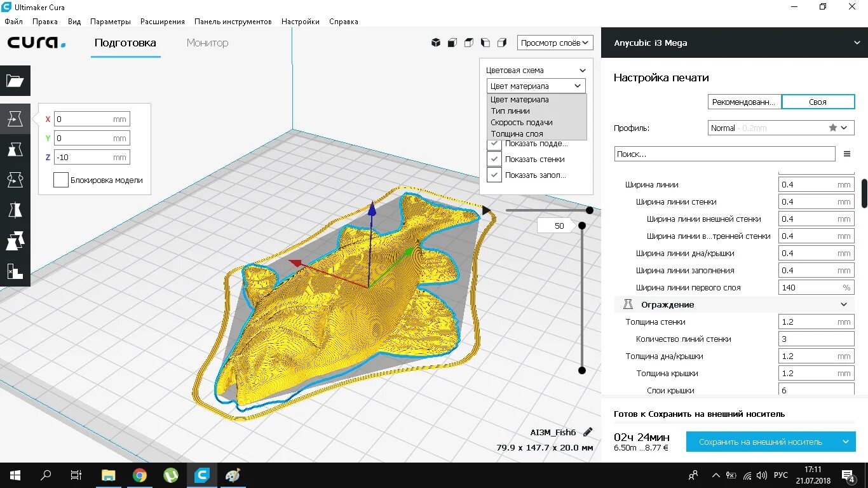This screenshot has height=488, width=868.
Task: Click the Рекомендованн... mode button
Action: [x=744, y=102]
